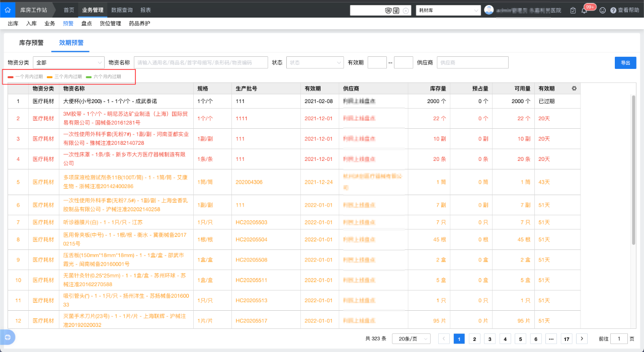644x352 pixels.
Task: Open the 数据查询 menu item
Action: (x=121, y=10)
